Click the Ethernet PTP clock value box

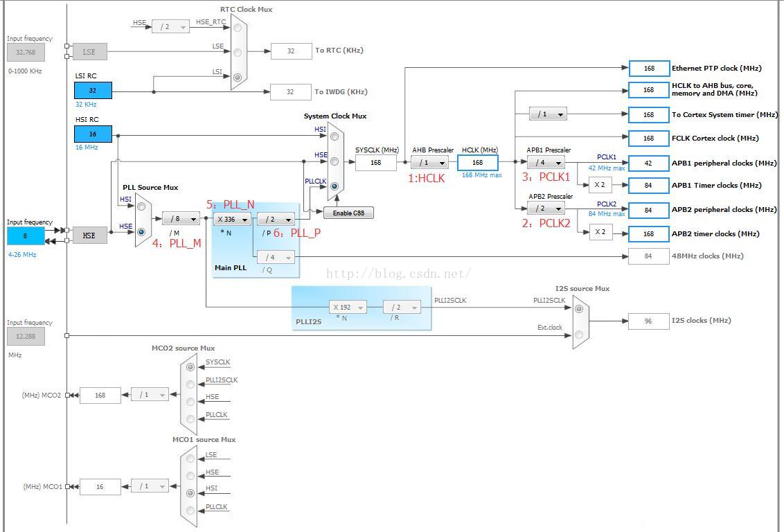tap(649, 69)
